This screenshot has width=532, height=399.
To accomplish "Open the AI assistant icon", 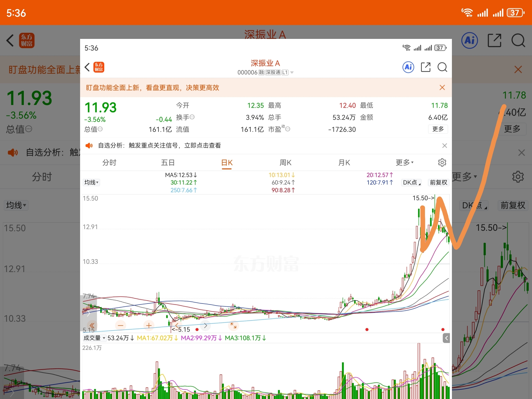I will pyautogui.click(x=408, y=67).
